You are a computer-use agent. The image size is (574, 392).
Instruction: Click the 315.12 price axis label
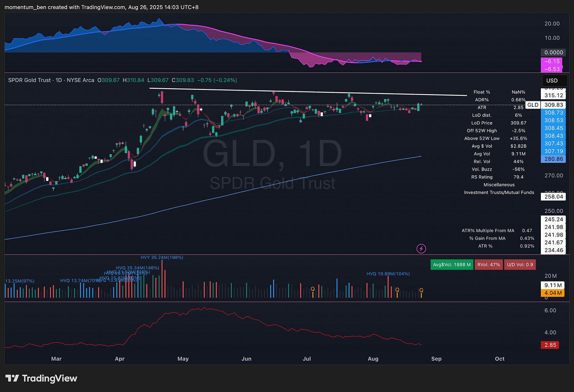tap(553, 95)
